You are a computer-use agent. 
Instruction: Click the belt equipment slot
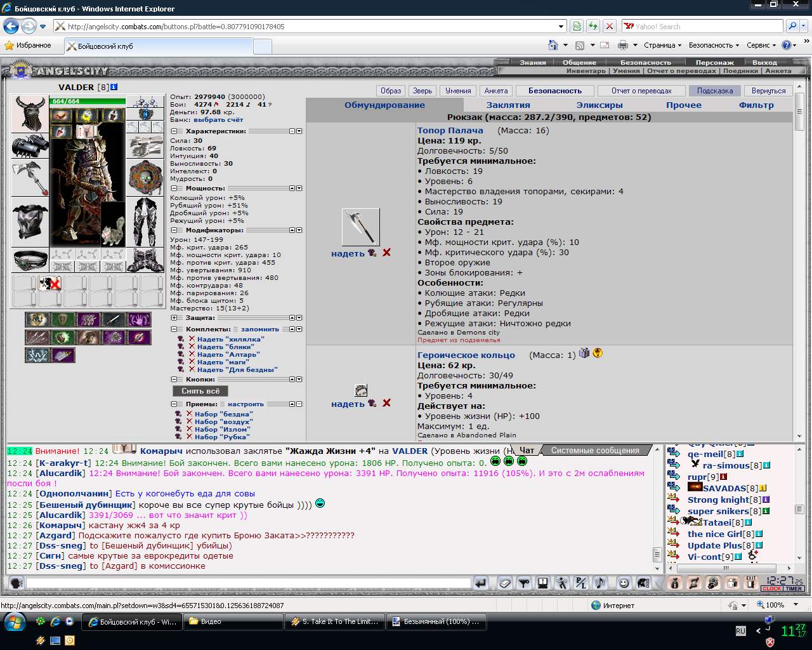coord(30,260)
